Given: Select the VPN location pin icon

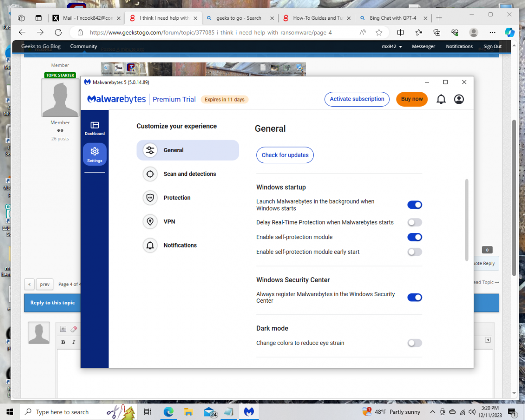Looking at the screenshot, I should coord(150,221).
